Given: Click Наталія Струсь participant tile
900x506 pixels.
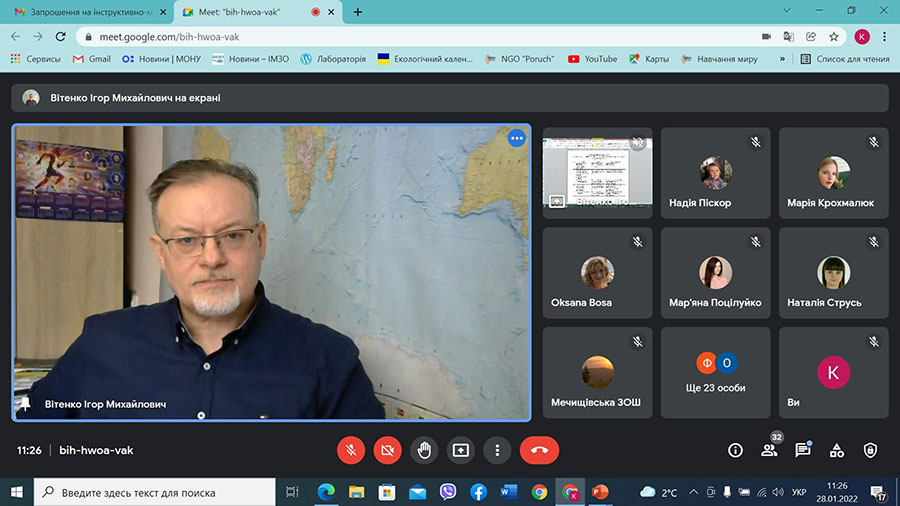Looking at the screenshot, I should pos(833,273).
